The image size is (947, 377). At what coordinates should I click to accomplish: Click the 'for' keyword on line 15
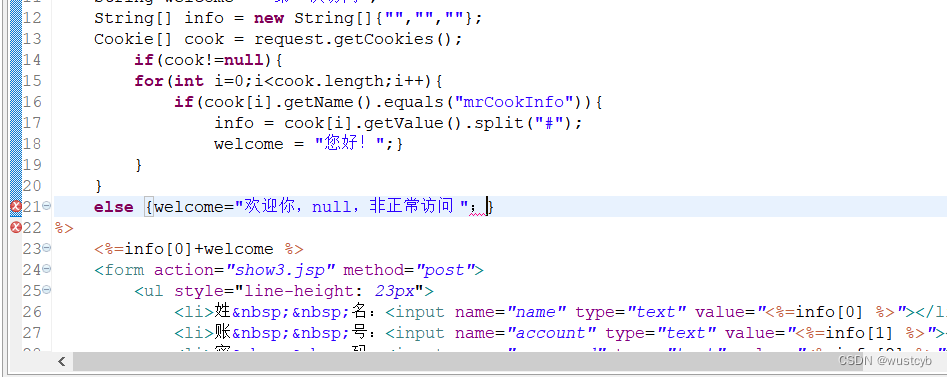pos(149,81)
